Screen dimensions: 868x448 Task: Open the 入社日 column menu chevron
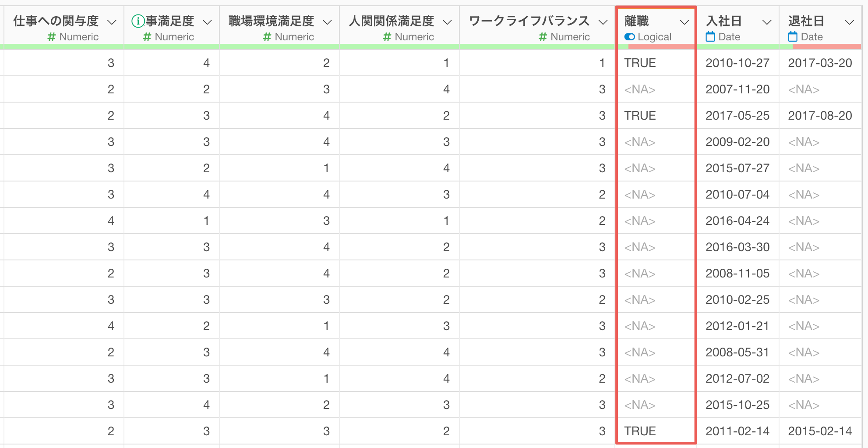[x=767, y=22]
